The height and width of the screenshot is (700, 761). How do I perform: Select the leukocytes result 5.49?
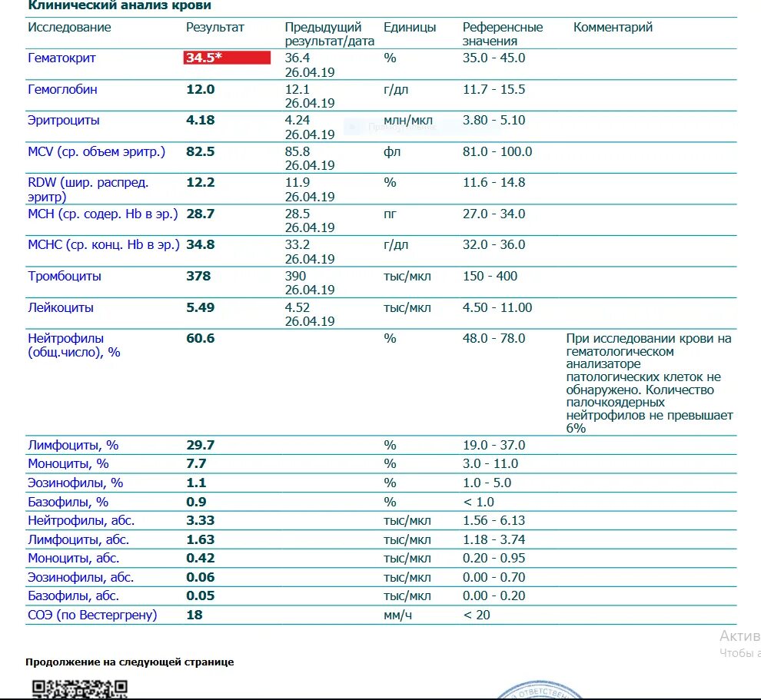(201, 307)
